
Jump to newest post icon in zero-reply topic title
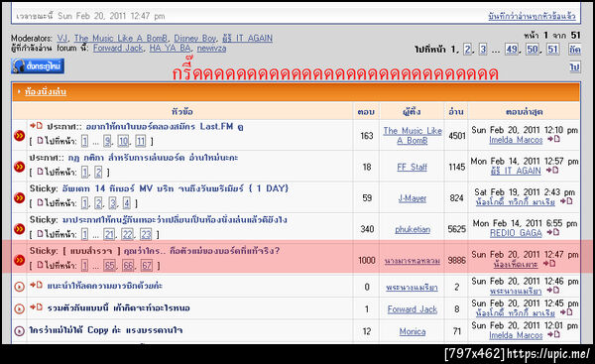pos(37,285)
